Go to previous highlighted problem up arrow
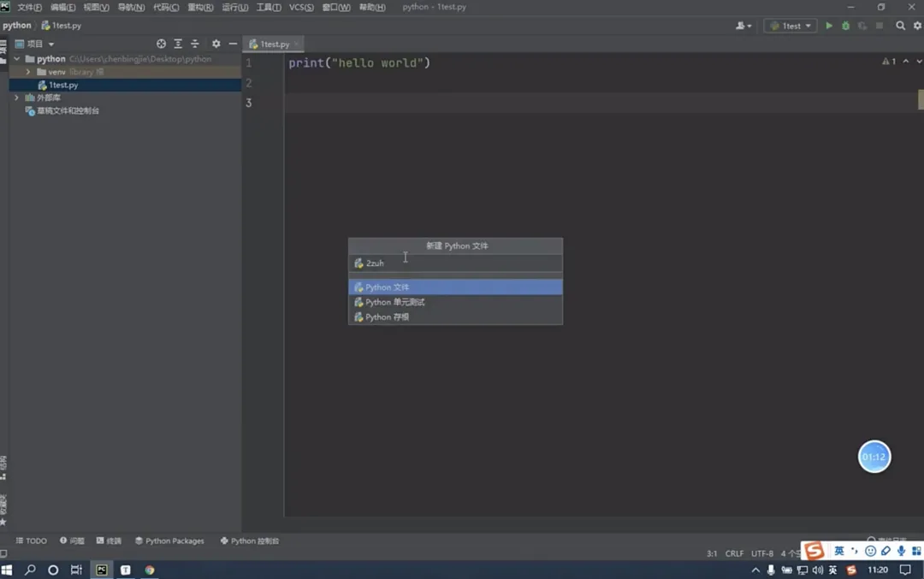924x579 pixels. (x=906, y=62)
